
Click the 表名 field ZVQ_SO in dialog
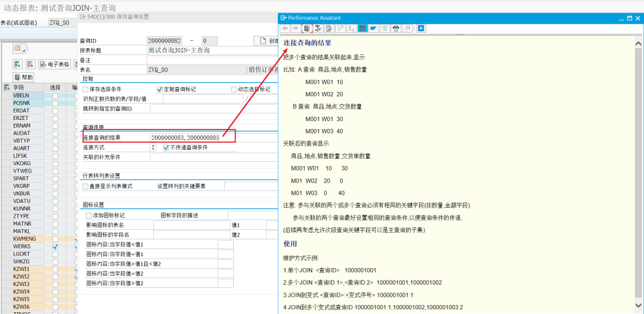tap(197, 69)
